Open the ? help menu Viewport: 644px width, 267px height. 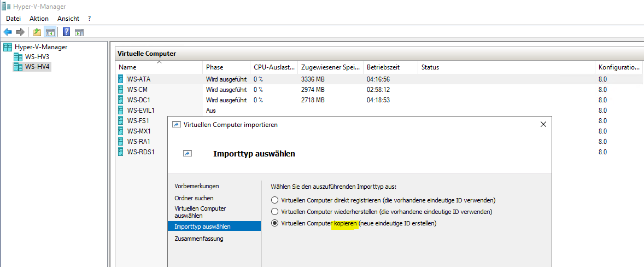point(90,19)
